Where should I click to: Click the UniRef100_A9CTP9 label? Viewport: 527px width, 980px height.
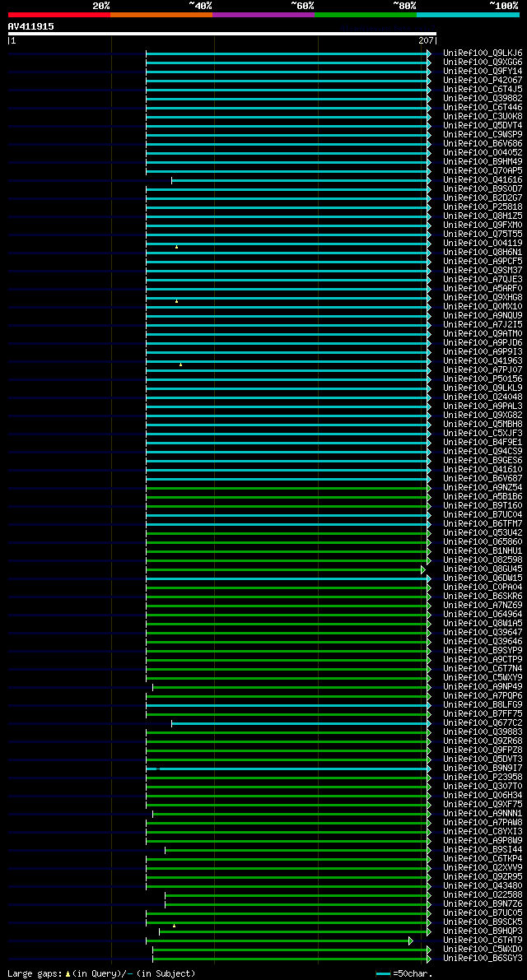coord(483,660)
